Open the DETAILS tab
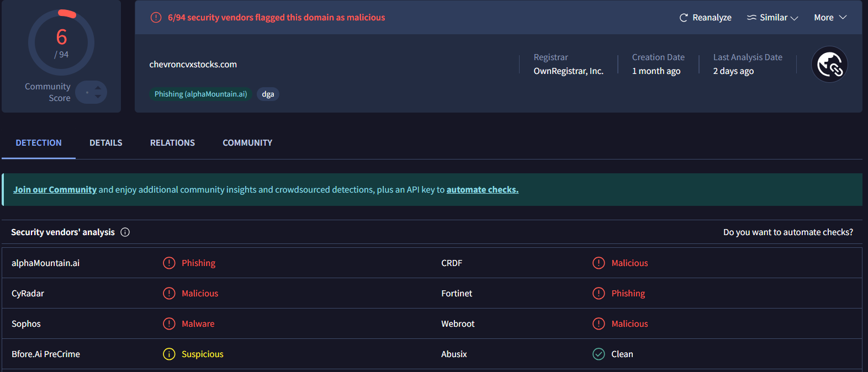This screenshot has width=868, height=372. pos(106,143)
